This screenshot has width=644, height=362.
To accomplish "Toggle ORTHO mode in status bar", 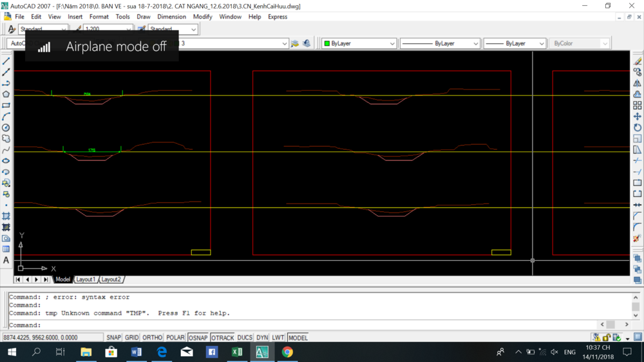I will coord(153,338).
